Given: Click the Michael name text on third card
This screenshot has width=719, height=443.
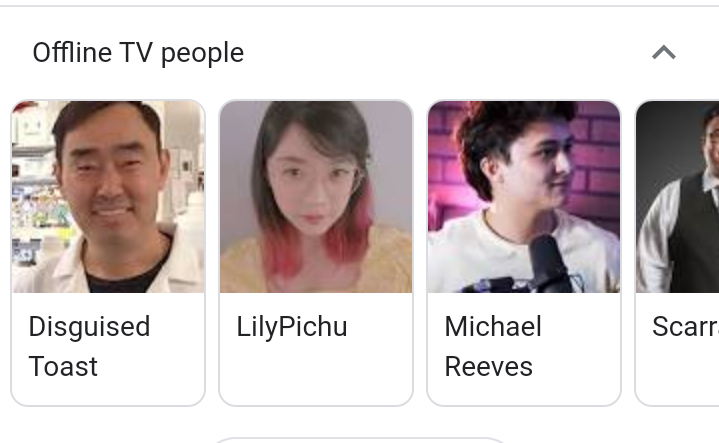Looking at the screenshot, I should [493, 327].
